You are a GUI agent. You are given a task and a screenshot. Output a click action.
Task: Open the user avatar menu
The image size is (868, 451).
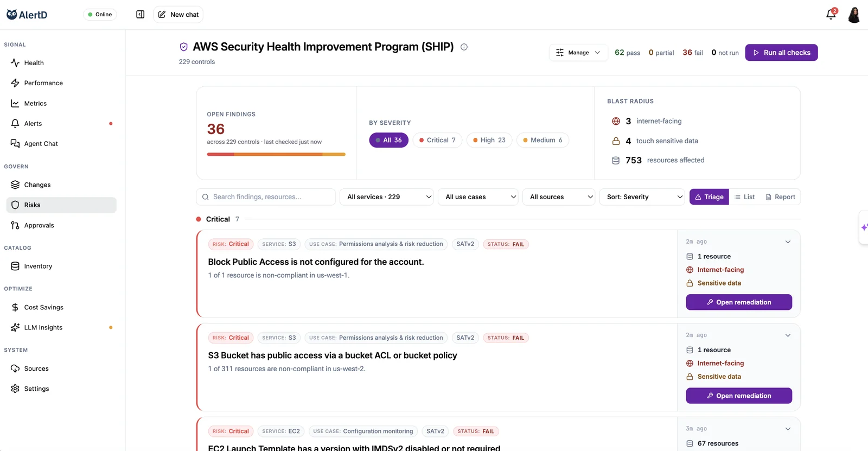pyautogui.click(x=854, y=15)
